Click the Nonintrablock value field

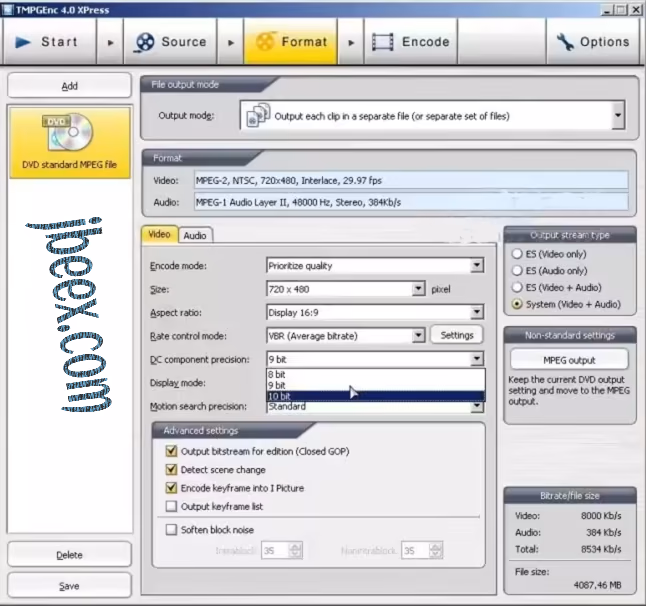point(415,550)
